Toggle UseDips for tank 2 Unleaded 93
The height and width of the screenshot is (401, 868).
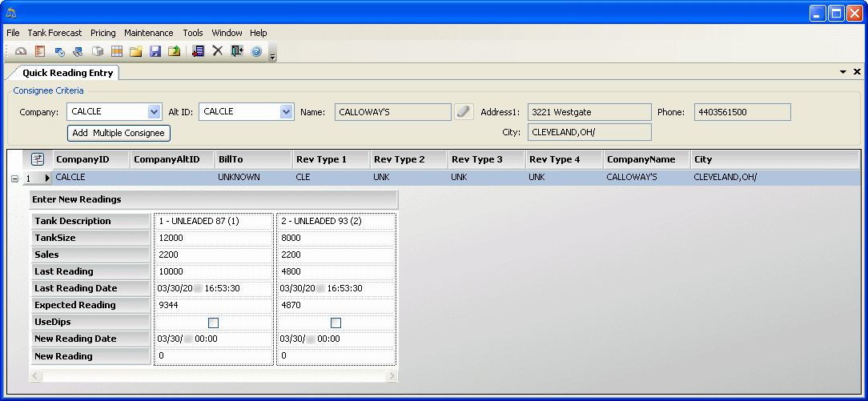pos(336,323)
